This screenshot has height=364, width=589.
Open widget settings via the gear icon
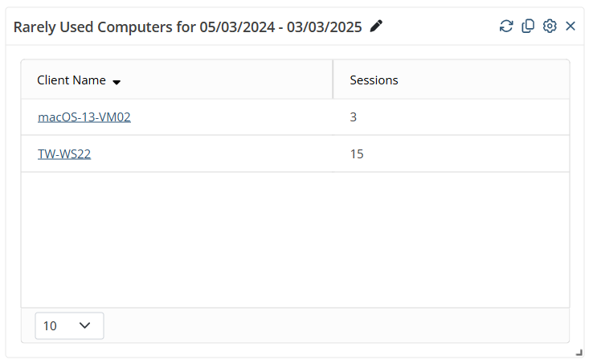pyautogui.click(x=550, y=26)
